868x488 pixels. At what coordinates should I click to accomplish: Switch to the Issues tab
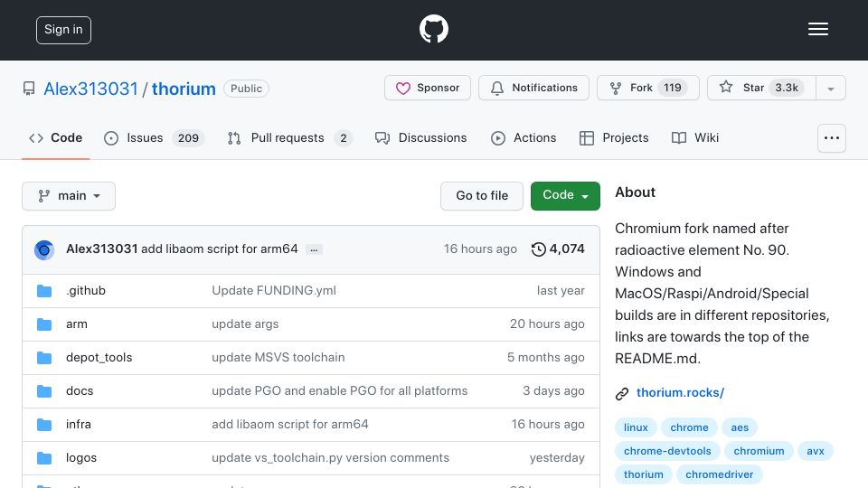click(154, 137)
